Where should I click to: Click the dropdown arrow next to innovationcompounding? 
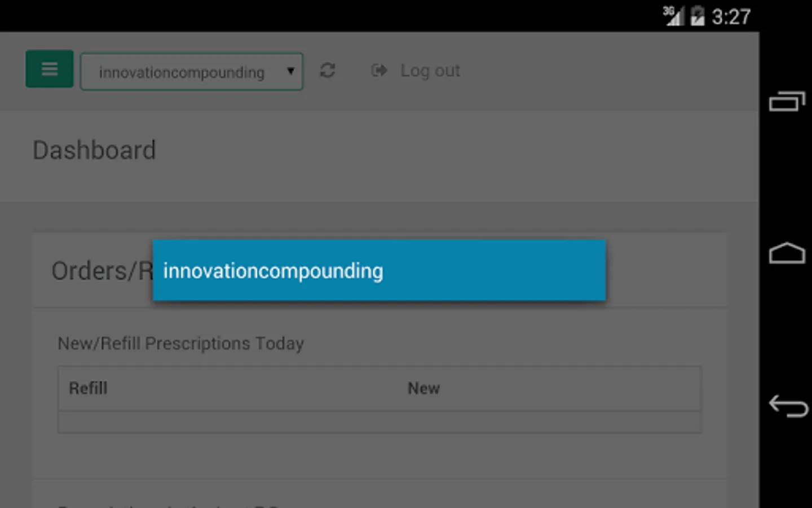tap(291, 71)
